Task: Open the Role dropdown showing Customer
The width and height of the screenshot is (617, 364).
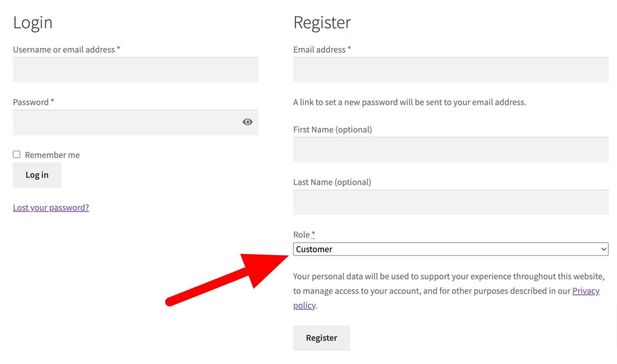Action: [451, 249]
